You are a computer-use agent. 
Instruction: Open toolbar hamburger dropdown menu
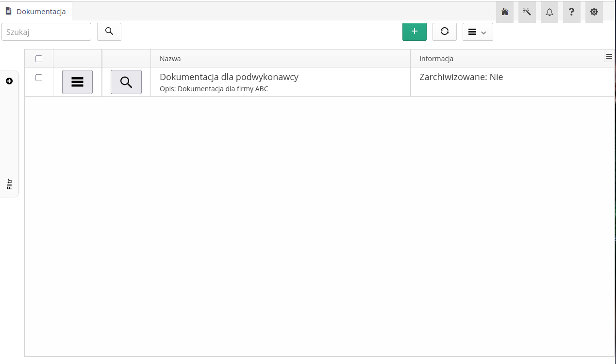pos(477,32)
